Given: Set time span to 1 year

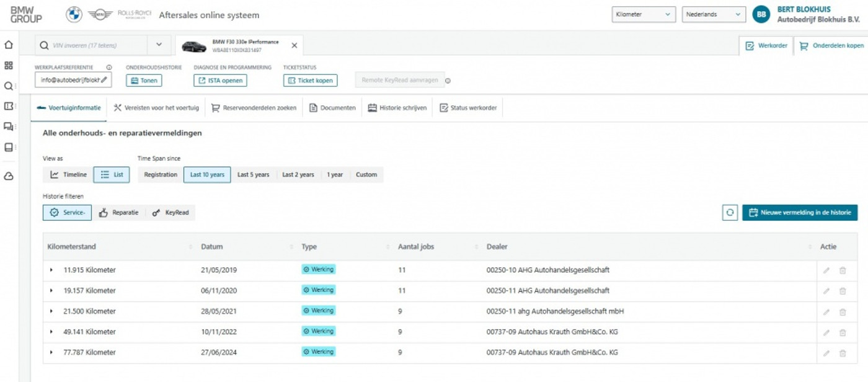Looking at the screenshot, I should coord(335,175).
